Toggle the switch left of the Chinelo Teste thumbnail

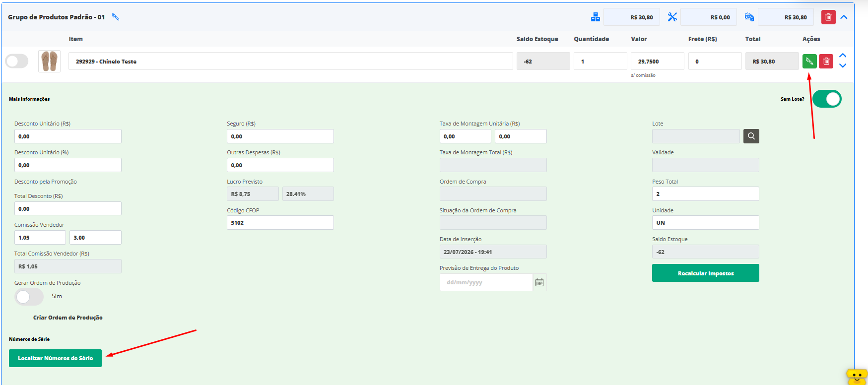pos(17,62)
